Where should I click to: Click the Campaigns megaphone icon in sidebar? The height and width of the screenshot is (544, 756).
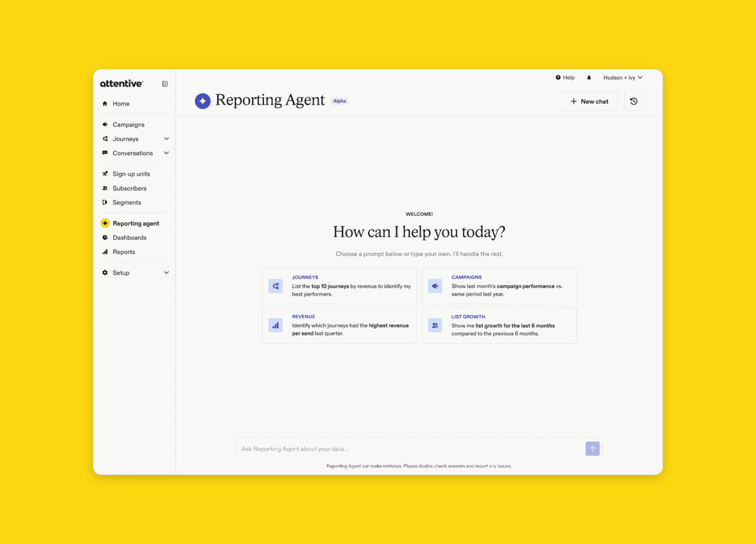click(105, 125)
